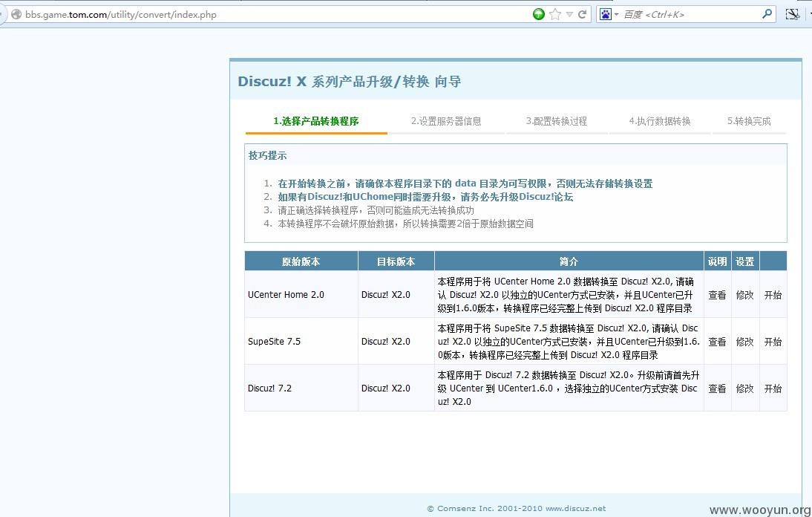This screenshot has height=517, width=812.
Task: Click the address bar URL text
Action: coord(121,15)
